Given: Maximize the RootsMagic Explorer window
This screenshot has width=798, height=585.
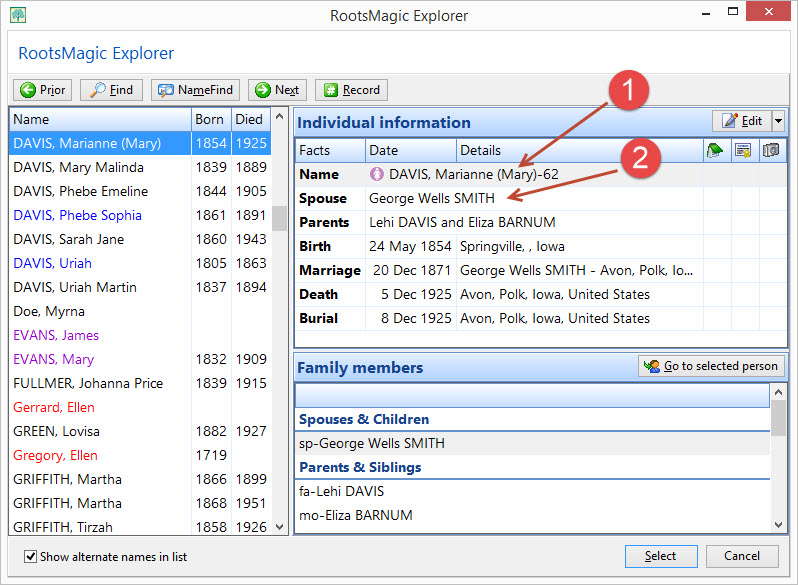Looking at the screenshot, I should pyautogui.click(x=732, y=12).
